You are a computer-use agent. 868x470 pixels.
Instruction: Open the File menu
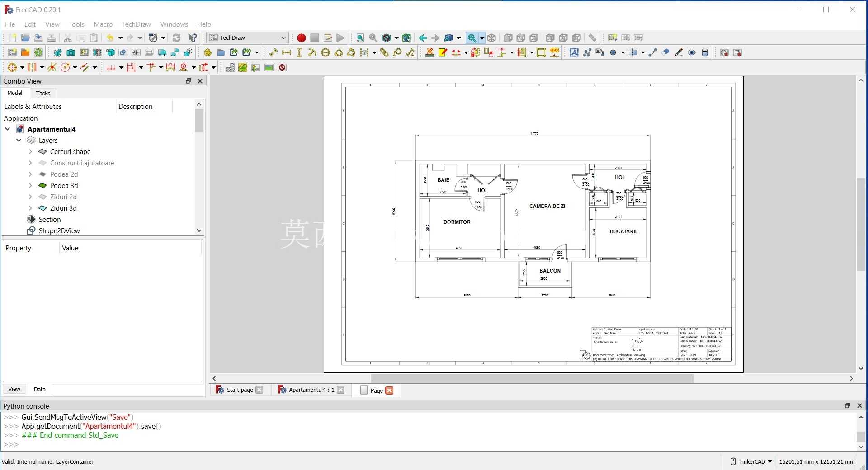pos(10,24)
